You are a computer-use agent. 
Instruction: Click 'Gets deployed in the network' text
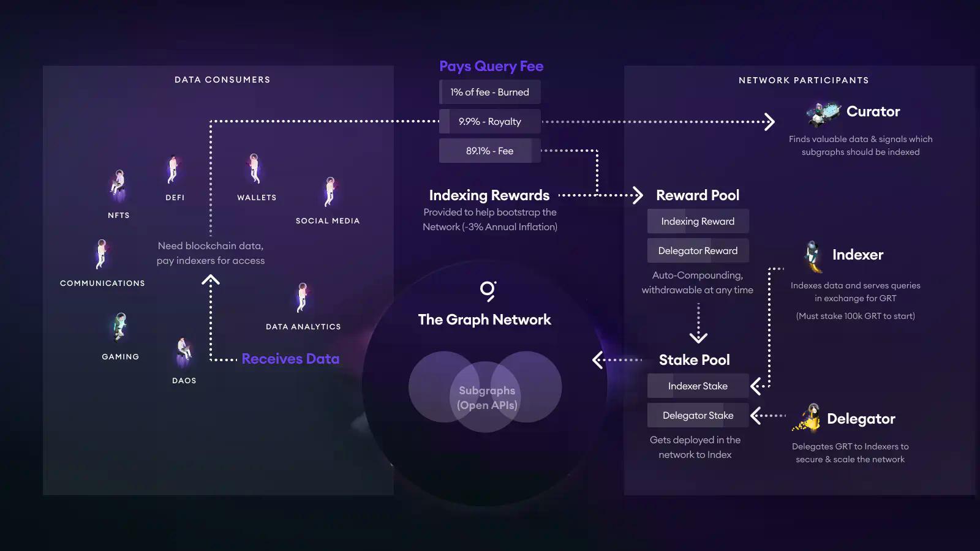[695, 447]
